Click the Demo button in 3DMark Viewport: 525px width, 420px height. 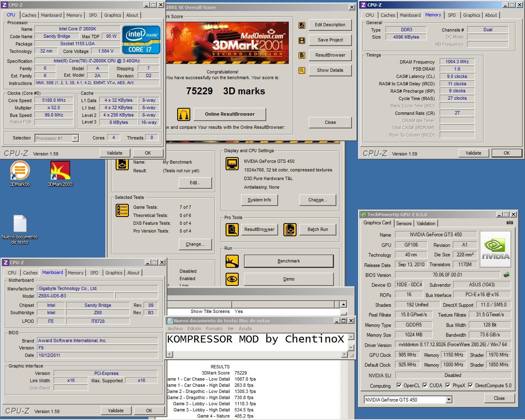(x=289, y=279)
